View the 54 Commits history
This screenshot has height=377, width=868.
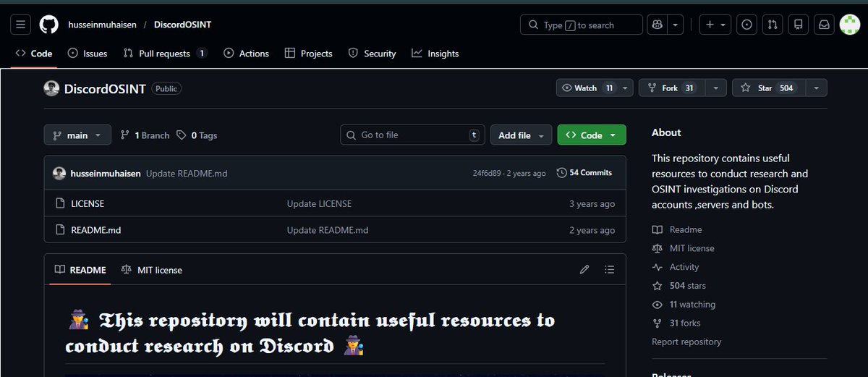click(x=584, y=173)
